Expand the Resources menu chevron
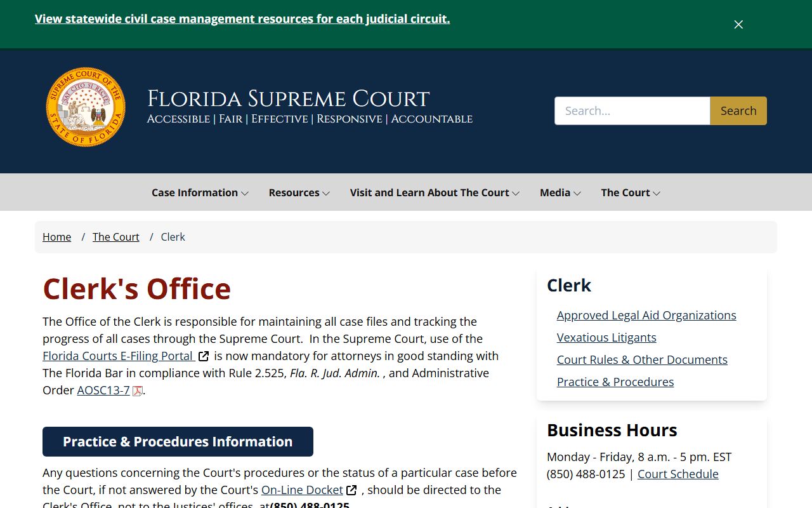This screenshot has height=508, width=812. click(x=326, y=193)
